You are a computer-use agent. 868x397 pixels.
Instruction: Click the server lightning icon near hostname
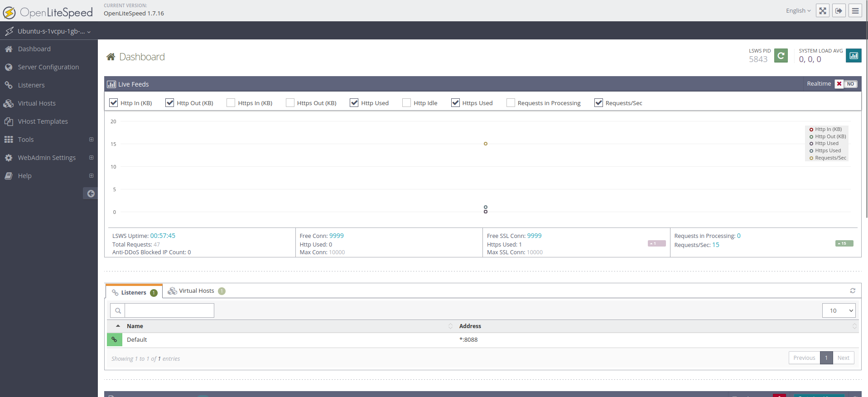click(9, 31)
